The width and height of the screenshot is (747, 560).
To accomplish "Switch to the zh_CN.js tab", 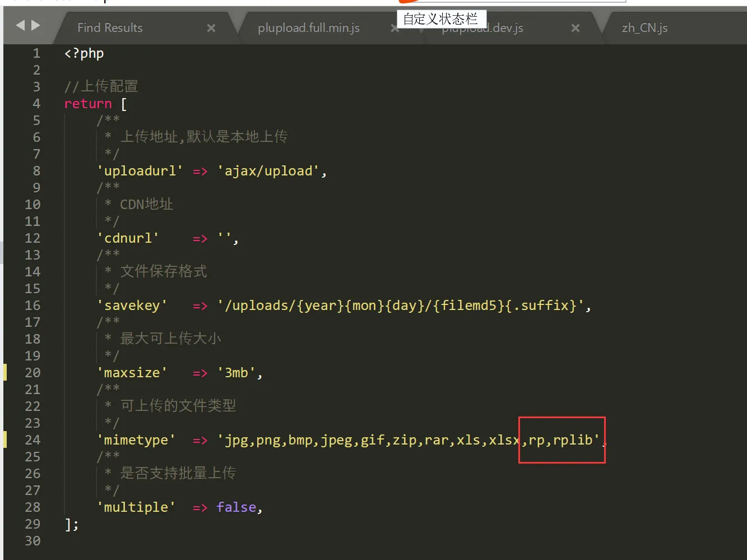I will [644, 27].
